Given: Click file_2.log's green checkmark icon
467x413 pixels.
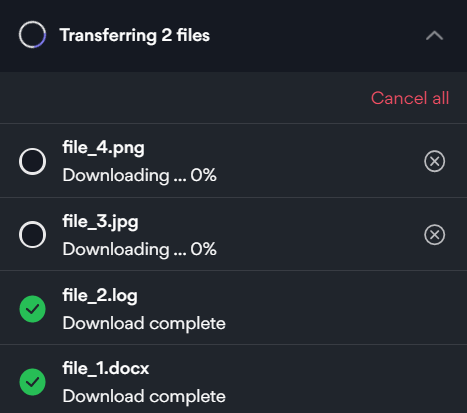Looking at the screenshot, I should [32, 309].
